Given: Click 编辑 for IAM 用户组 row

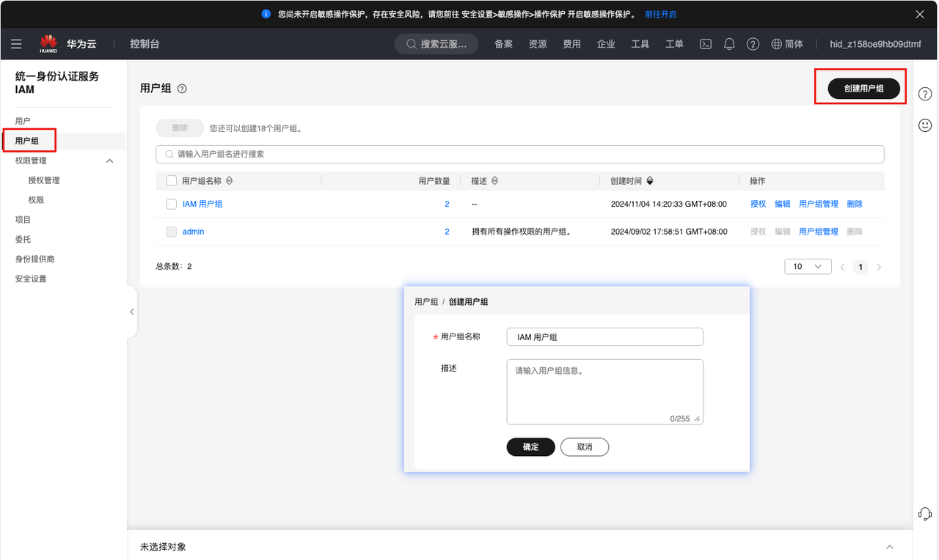Looking at the screenshot, I should point(783,204).
